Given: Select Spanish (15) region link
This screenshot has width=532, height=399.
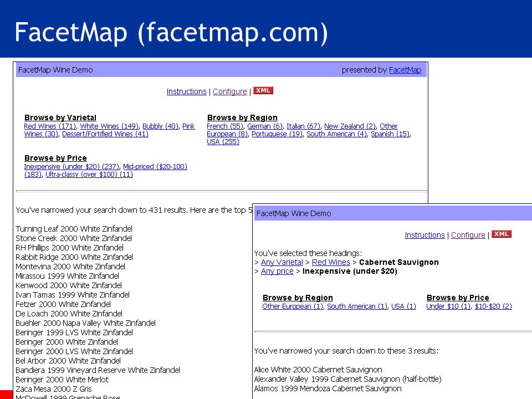Looking at the screenshot, I should [390, 134].
